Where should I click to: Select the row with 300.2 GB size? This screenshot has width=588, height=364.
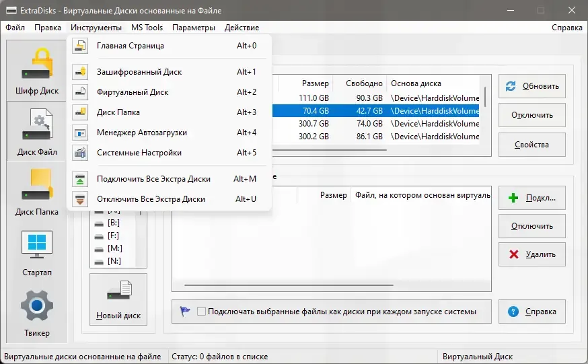point(376,137)
